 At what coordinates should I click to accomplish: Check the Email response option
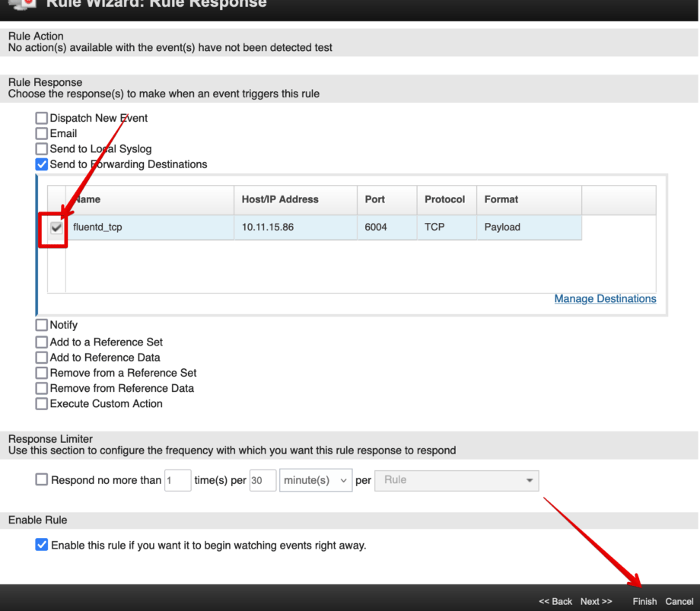(x=41, y=133)
